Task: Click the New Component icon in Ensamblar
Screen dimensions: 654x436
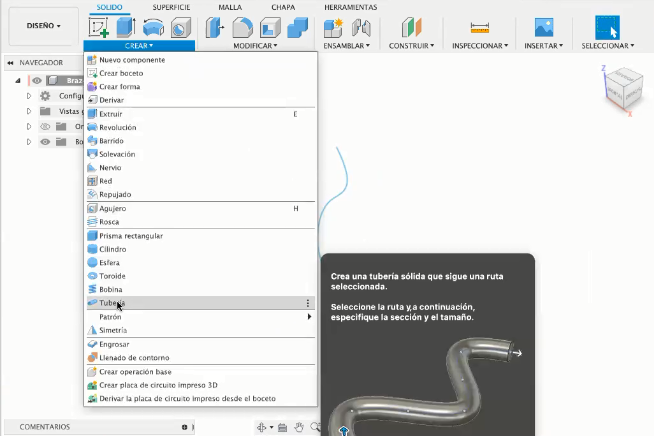Action: point(333,28)
